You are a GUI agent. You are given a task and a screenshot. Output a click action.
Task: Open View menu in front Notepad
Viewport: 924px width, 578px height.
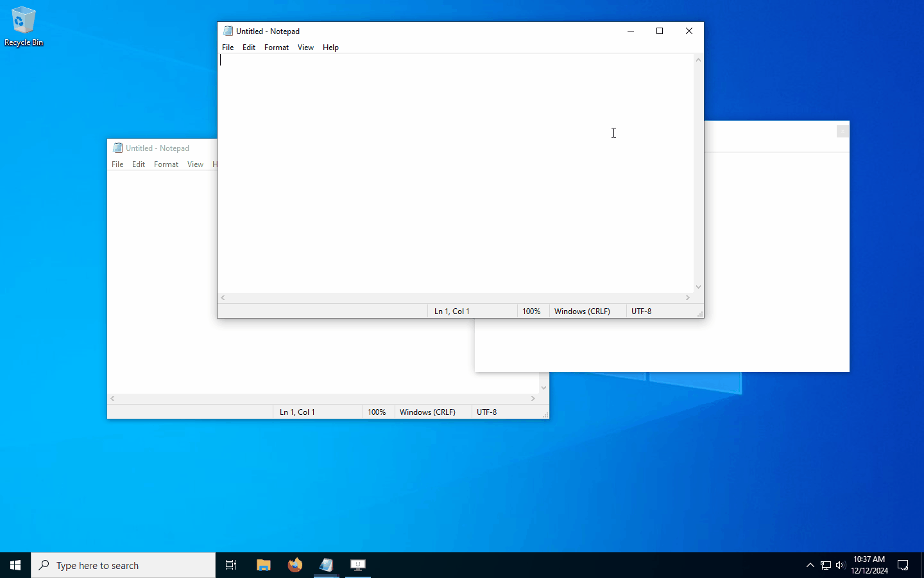(x=305, y=48)
